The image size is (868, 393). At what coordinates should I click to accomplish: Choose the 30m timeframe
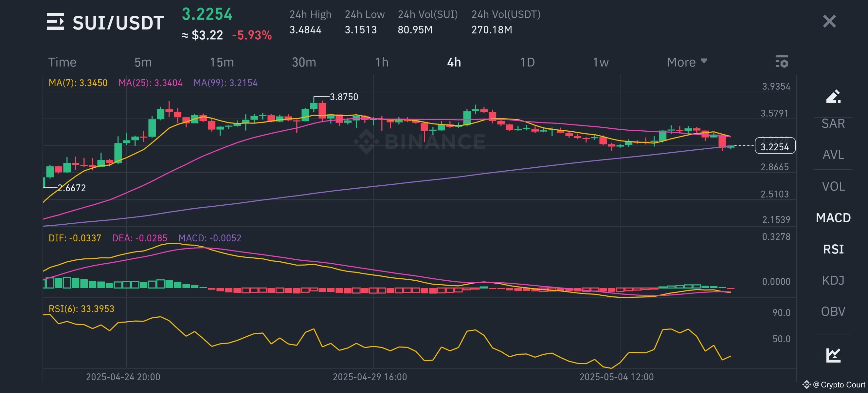pos(304,62)
